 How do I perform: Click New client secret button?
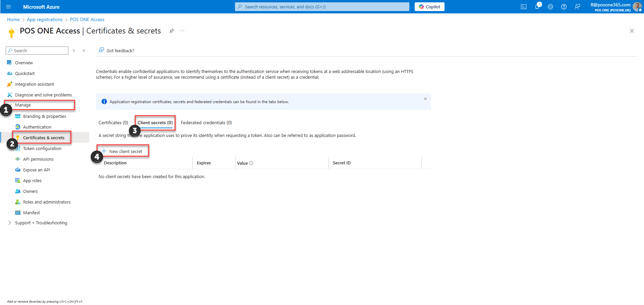[122, 151]
